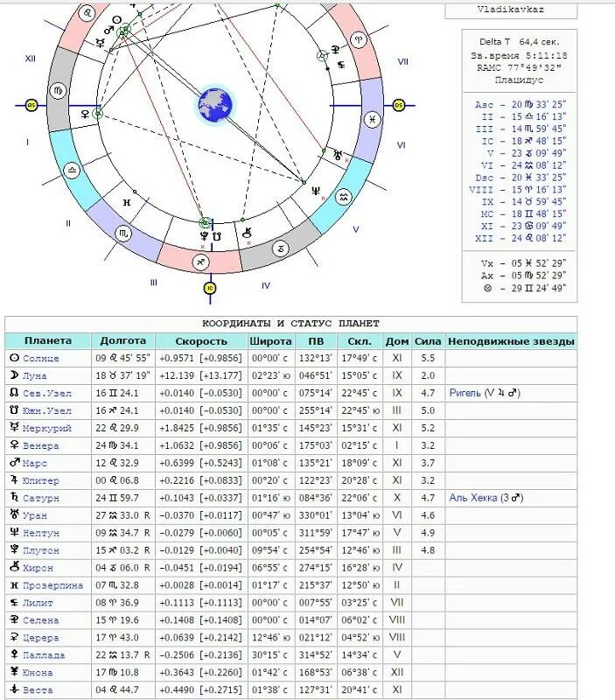Viewport: 615px width, 700px height.
Task: Select the Asc house cusp line
Action: 520,104
